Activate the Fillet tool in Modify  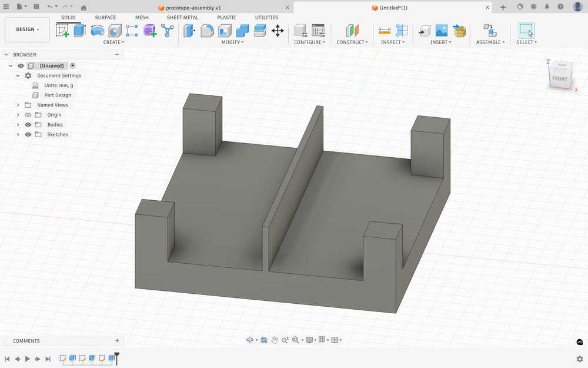tap(207, 31)
